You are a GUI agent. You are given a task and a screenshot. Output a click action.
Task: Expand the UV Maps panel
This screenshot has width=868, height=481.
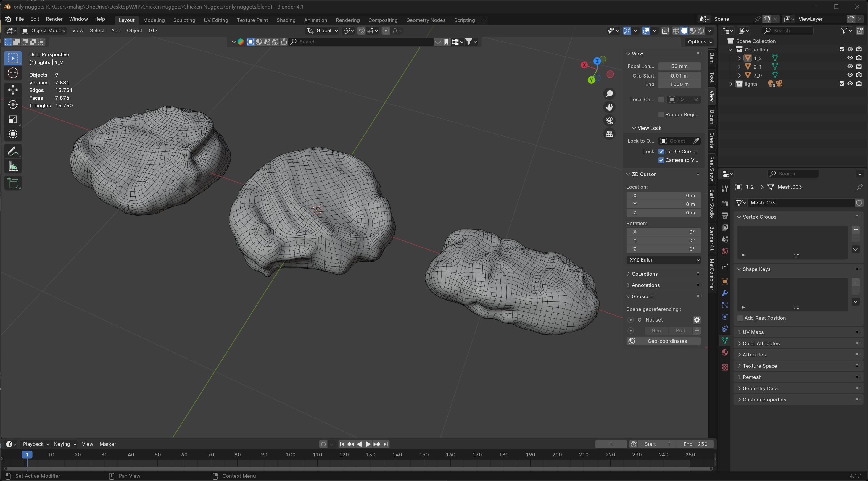(x=753, y=332)
